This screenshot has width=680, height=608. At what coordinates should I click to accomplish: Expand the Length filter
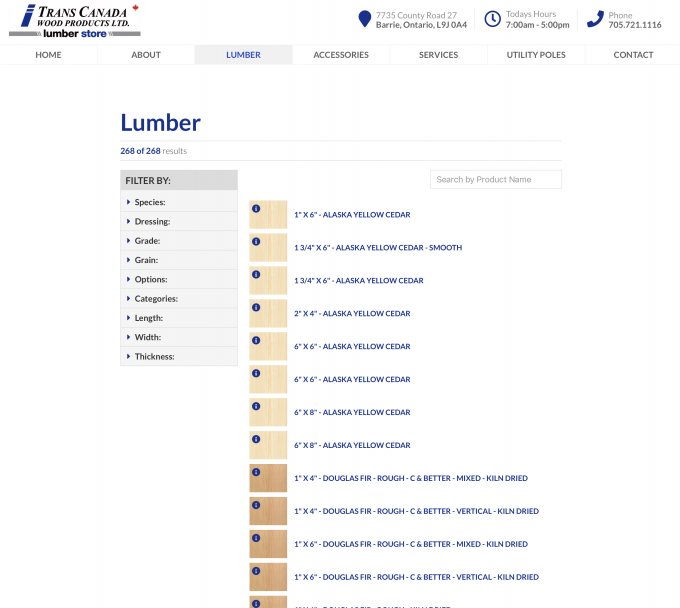click(x=149, y=318)
